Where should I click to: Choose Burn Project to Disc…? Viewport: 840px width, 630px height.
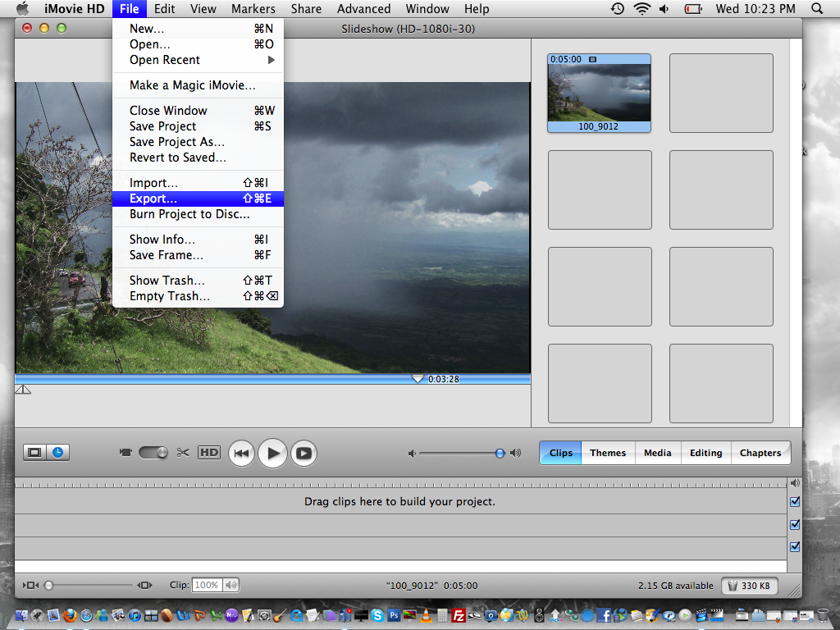coord(198,214)
